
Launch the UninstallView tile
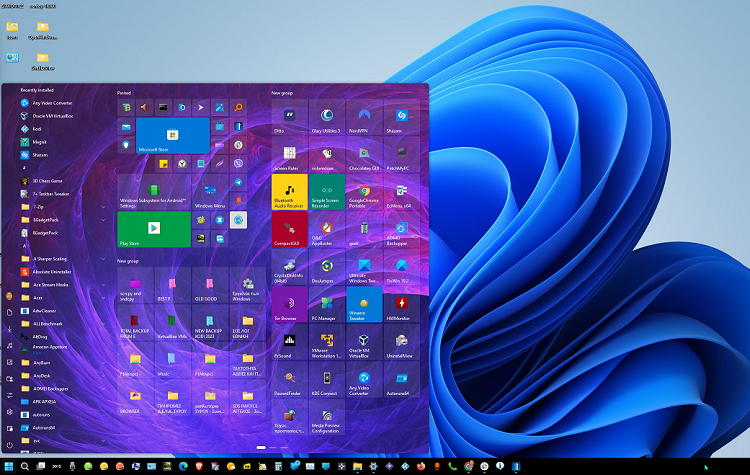coord(401,342)
